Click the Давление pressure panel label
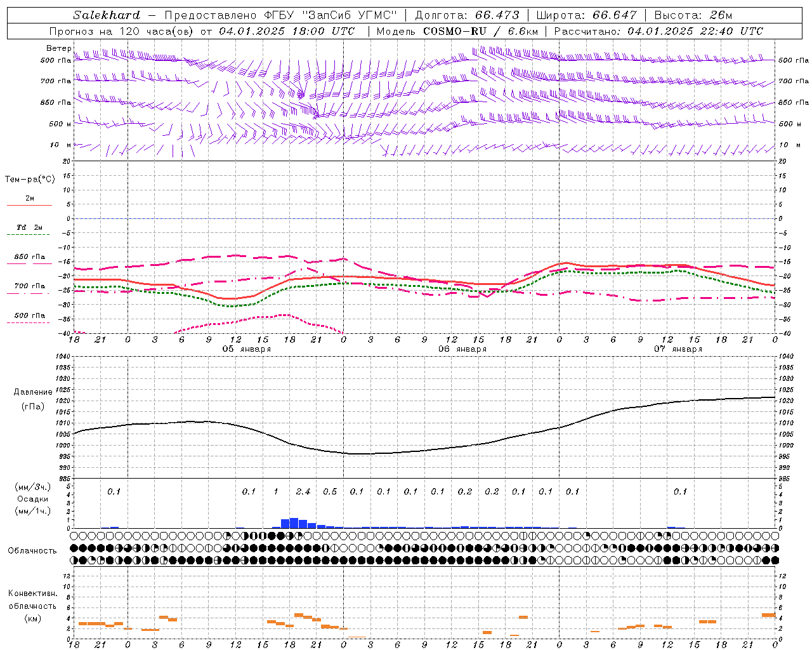The width and height of the screenshot is (812, 650). coord(33,392)
